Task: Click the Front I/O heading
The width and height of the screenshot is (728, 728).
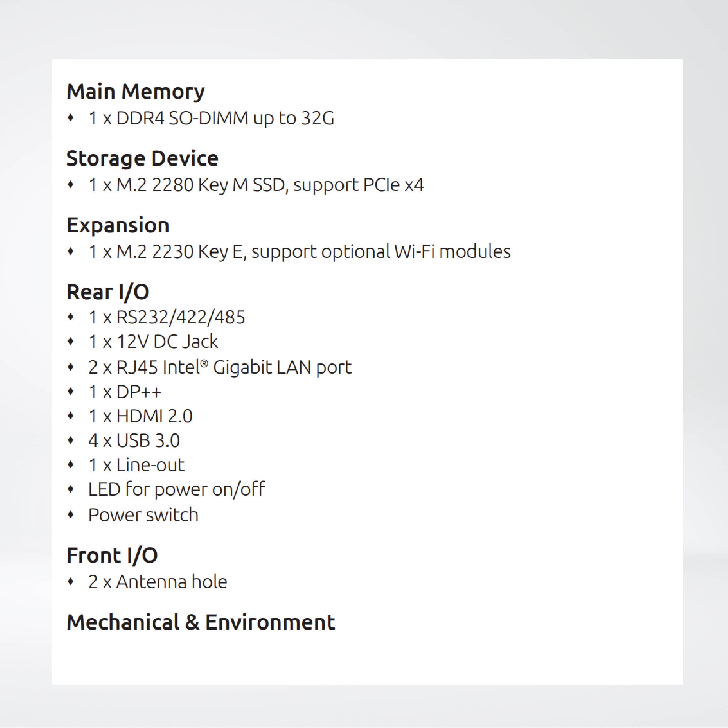Action: point(112,555)
